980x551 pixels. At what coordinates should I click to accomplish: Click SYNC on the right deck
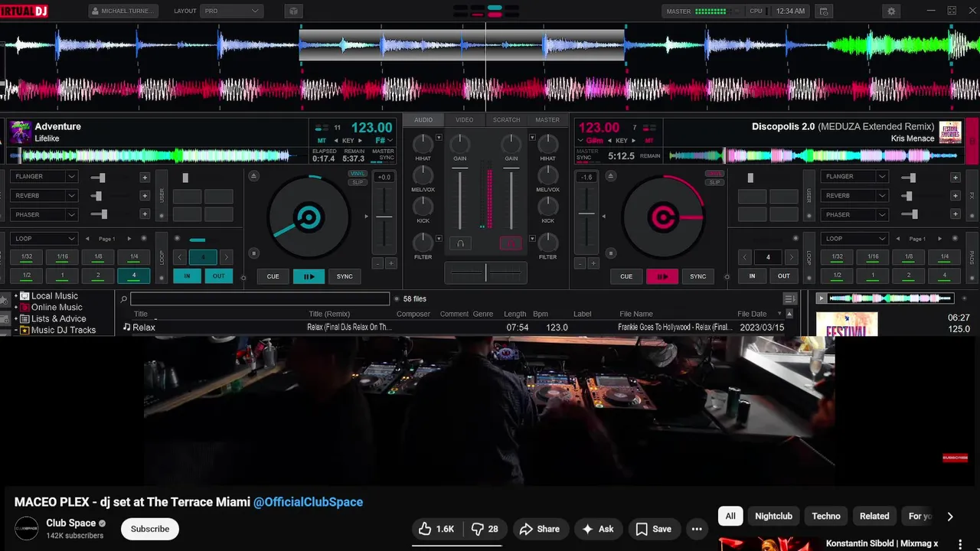click(x=698, y=276)
